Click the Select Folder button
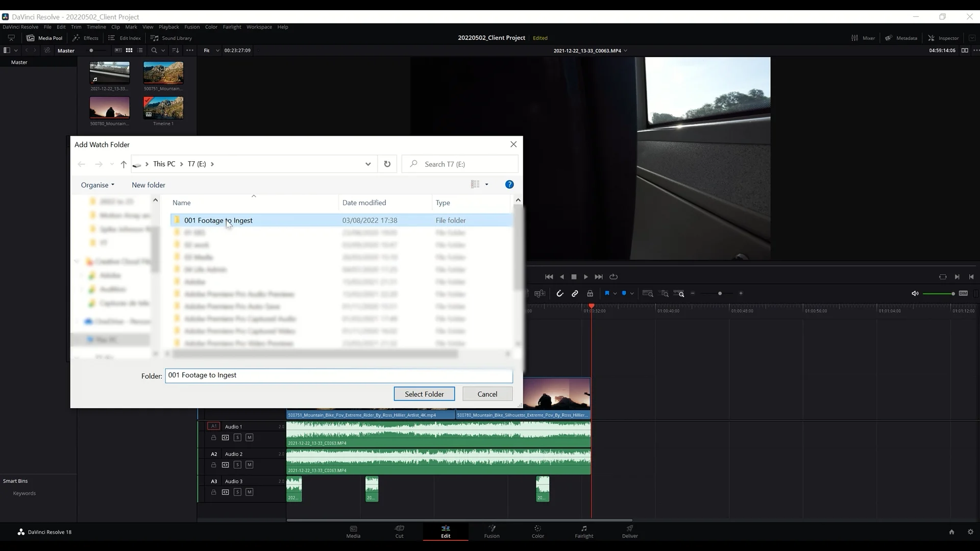The image size is (980, 551). pos(424,393)
